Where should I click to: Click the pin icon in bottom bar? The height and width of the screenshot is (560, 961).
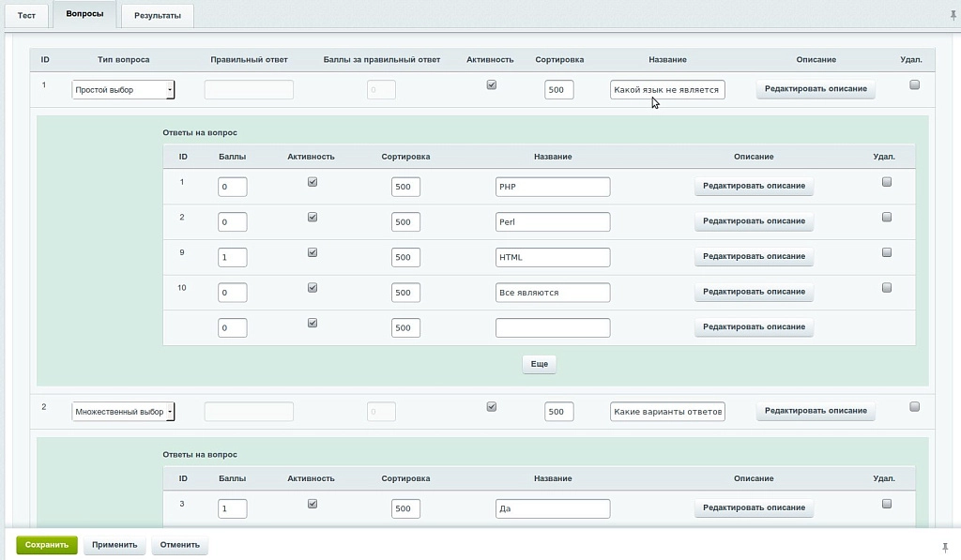pos(945,547)
